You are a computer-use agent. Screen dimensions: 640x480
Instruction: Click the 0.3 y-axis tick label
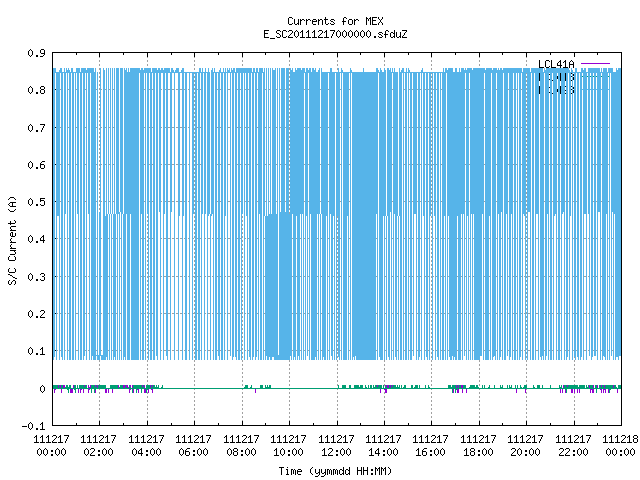pyautogui.click(x=36, y=277)
